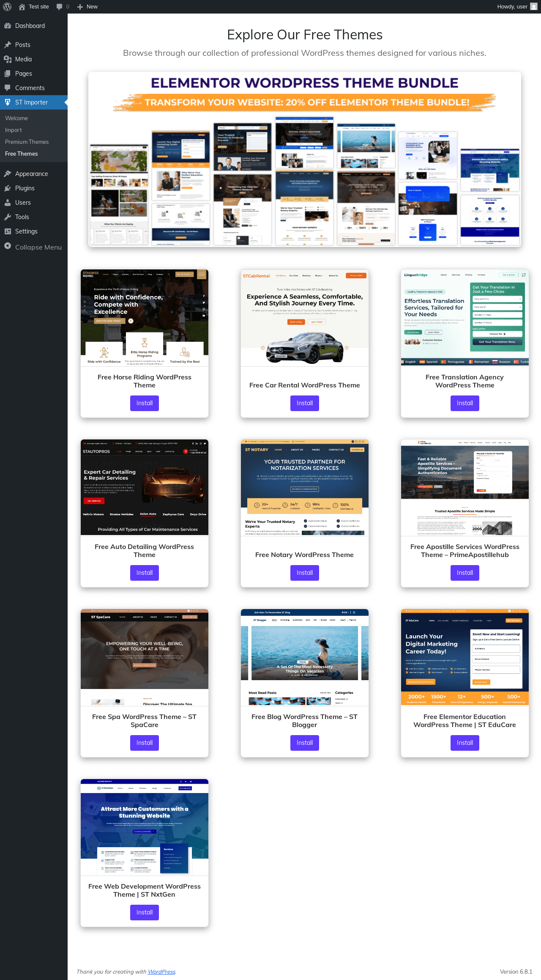Install the Free Auto Detailing theme

tap(145, 573)
